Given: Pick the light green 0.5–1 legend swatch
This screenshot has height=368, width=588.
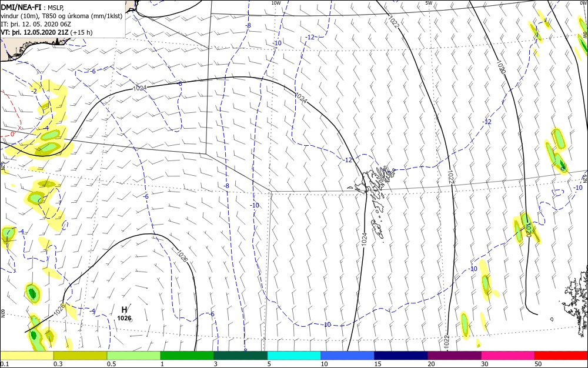Looking at the screenshot, I should click(x=134, y=356).
